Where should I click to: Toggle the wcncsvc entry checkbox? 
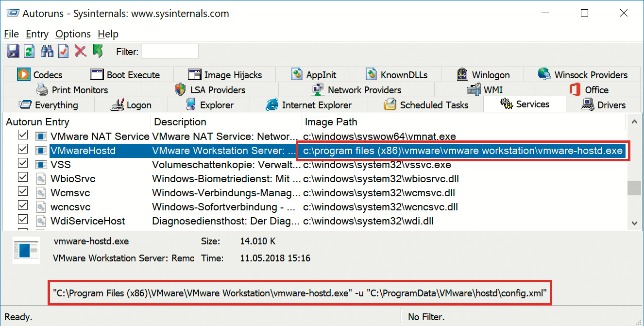click(x=23, y=206)
